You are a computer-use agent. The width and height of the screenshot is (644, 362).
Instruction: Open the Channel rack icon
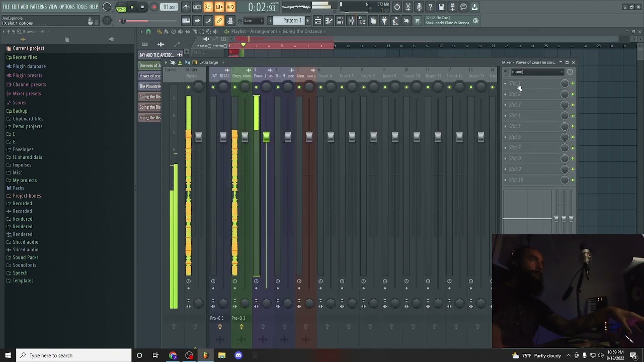click(x=340, y=21)
